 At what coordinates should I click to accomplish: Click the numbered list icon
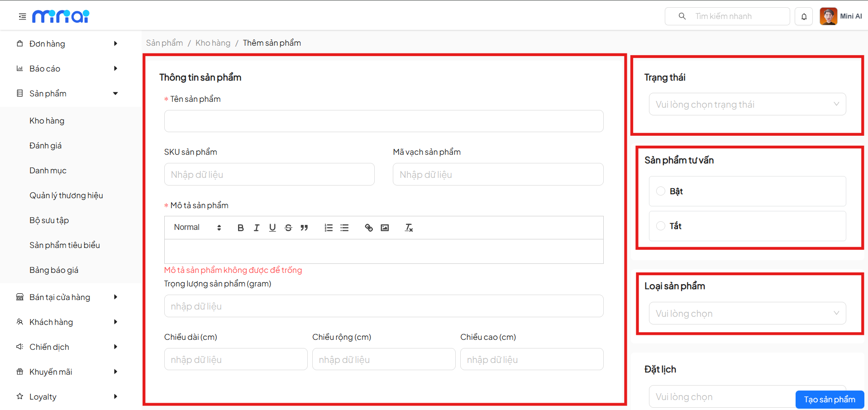329,228
